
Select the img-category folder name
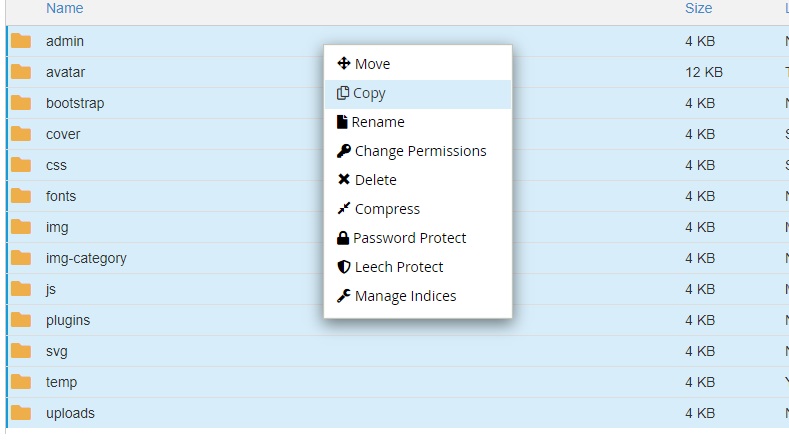coord(86,258)
